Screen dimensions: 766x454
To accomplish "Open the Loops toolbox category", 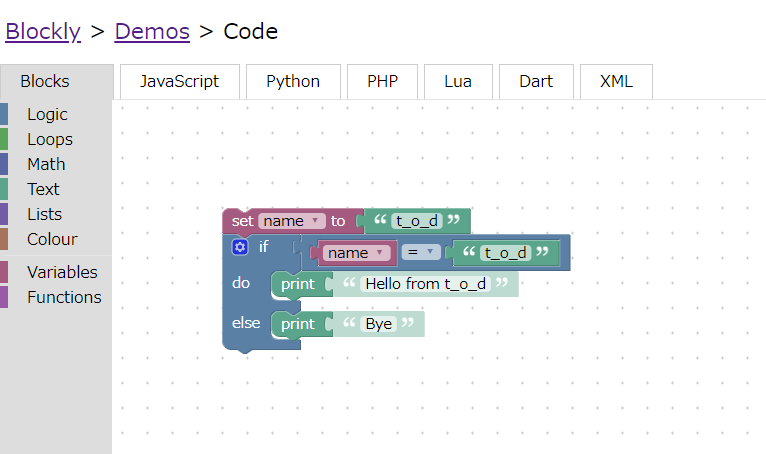I will [x=49, y=140].
